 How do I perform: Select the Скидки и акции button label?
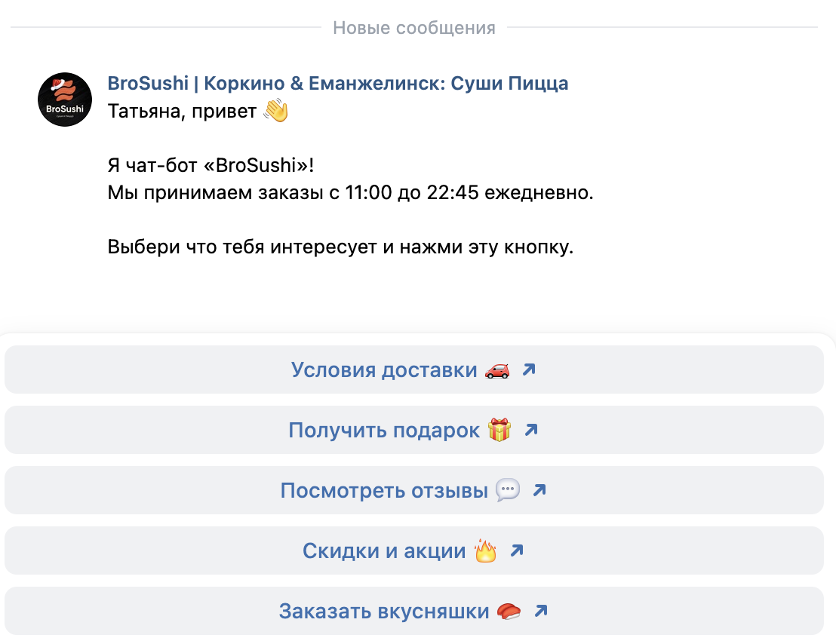[x=384, y=551]
